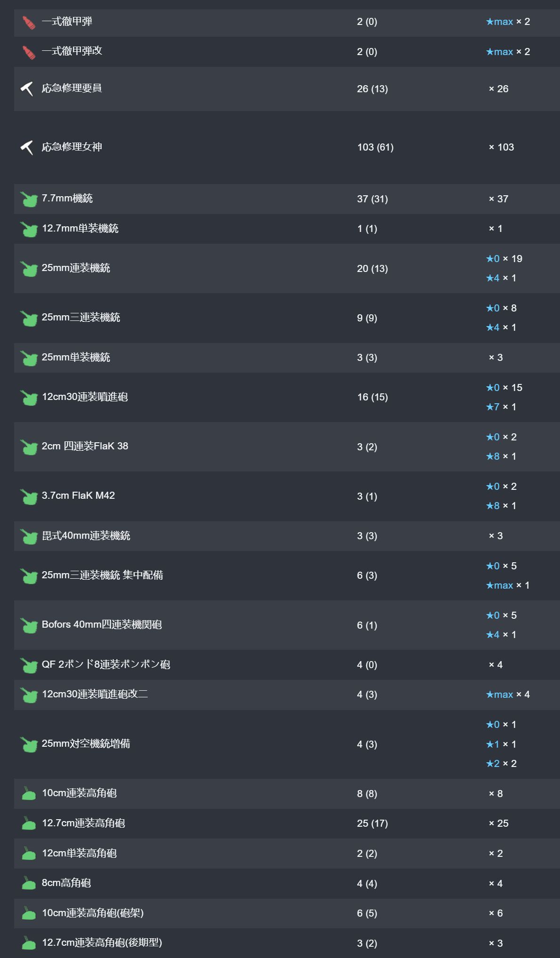560x958 pixels.
Task: Click the ★7 × 1 improvement entry for 12cm30連装噴進砲
Action: 501,407
